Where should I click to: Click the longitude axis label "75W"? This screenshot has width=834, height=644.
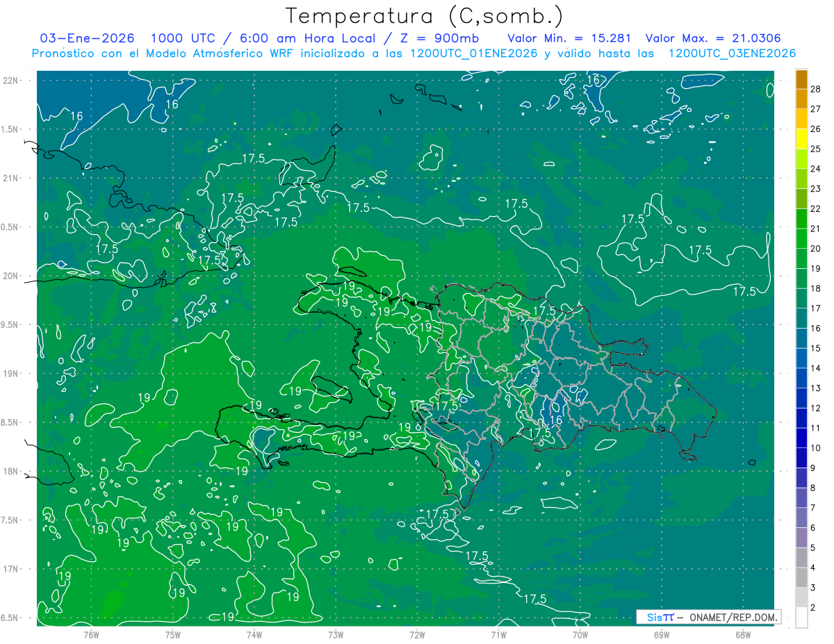point(173,634)
